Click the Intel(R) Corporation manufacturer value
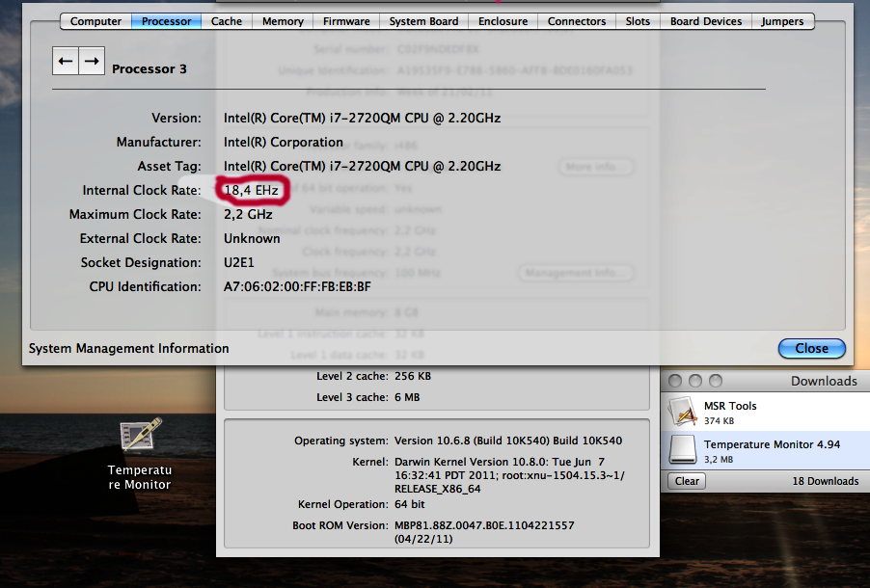 click(x=284, y=142)
